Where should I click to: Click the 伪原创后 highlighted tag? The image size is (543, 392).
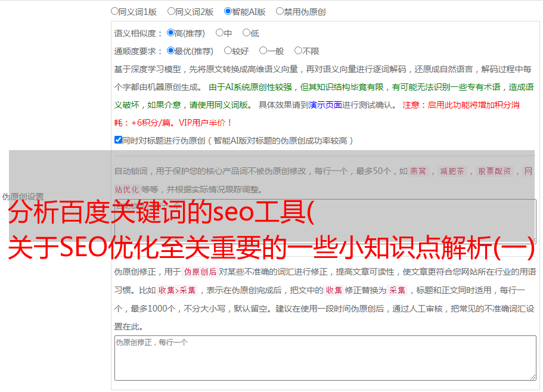pyautogui.click(x=200, y=272)
